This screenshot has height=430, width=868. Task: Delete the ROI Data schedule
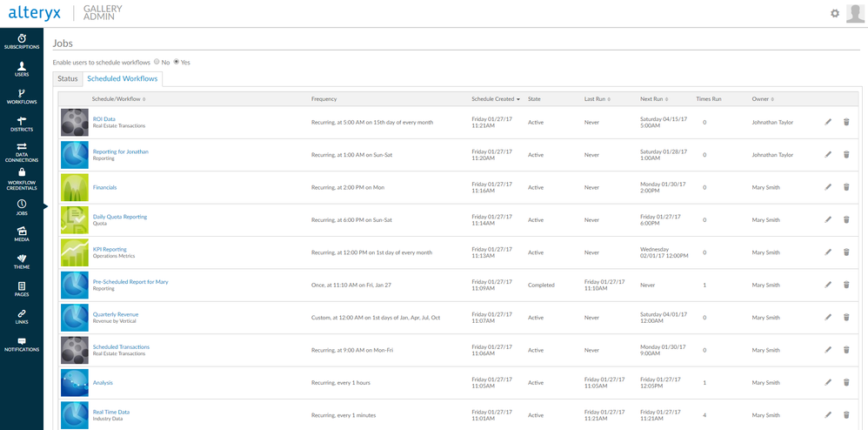pos(846,122)
